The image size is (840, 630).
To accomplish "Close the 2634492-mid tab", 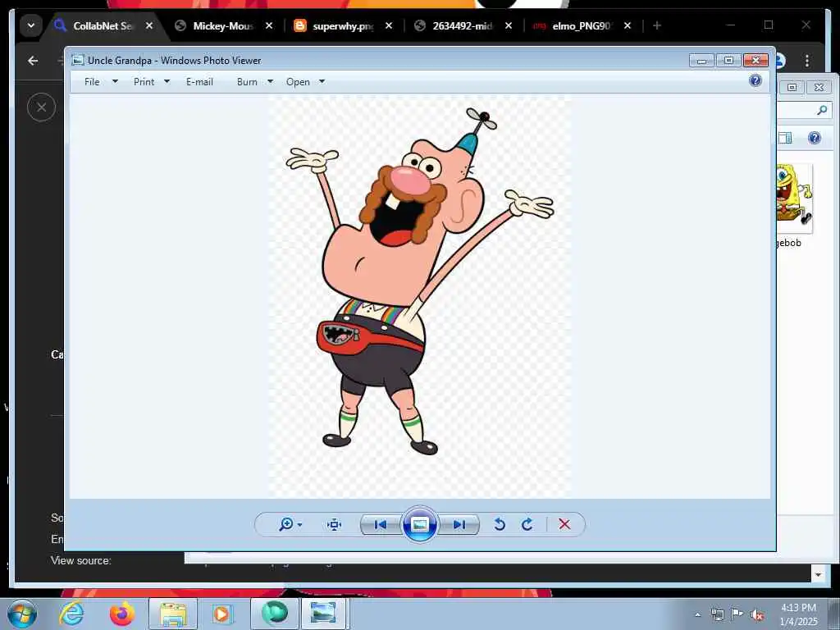I will click(509, 25).
